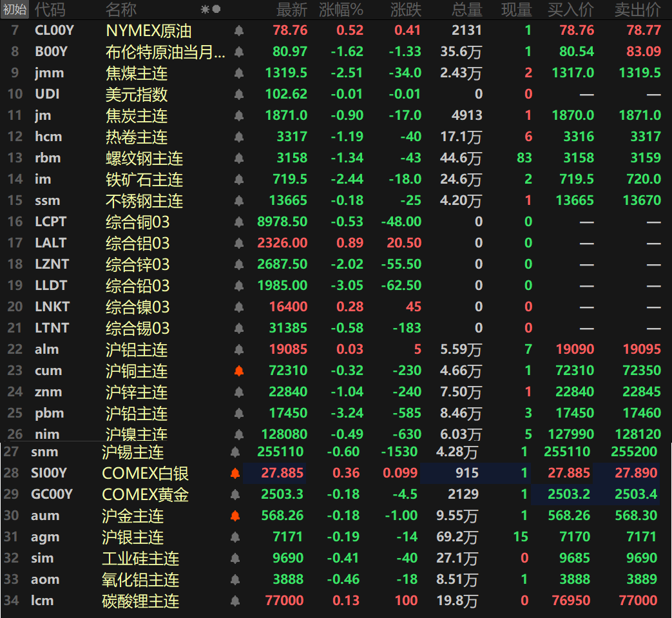Screen dimensions: 672x618
Task: Sort by the 涨幅% column header
Action: click(341, 10)
